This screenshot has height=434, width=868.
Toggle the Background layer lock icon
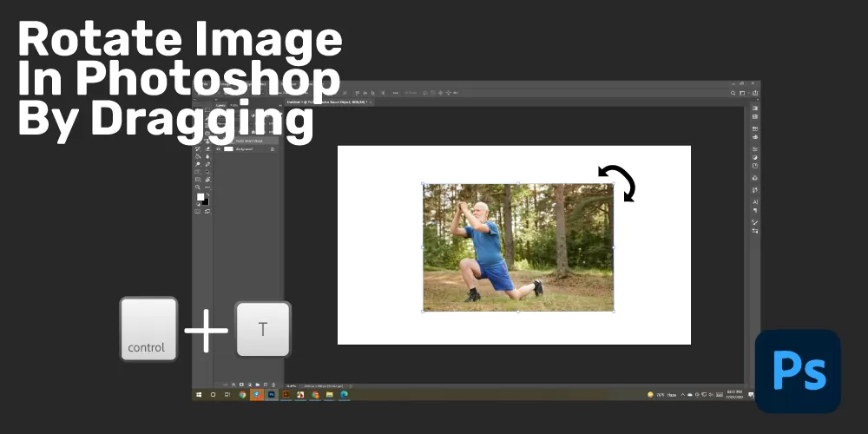pyautogui.click(x=273, y=149)
